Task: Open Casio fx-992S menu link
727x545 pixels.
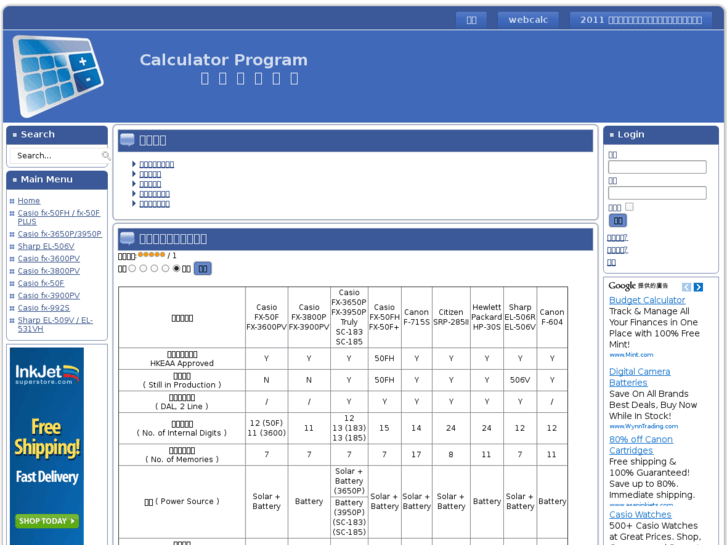Action: [44, 308]
